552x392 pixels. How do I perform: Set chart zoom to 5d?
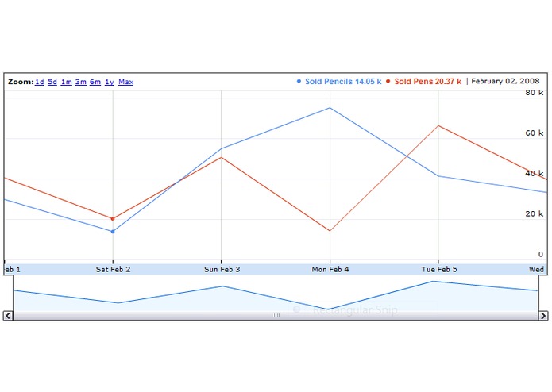[52, 82]
